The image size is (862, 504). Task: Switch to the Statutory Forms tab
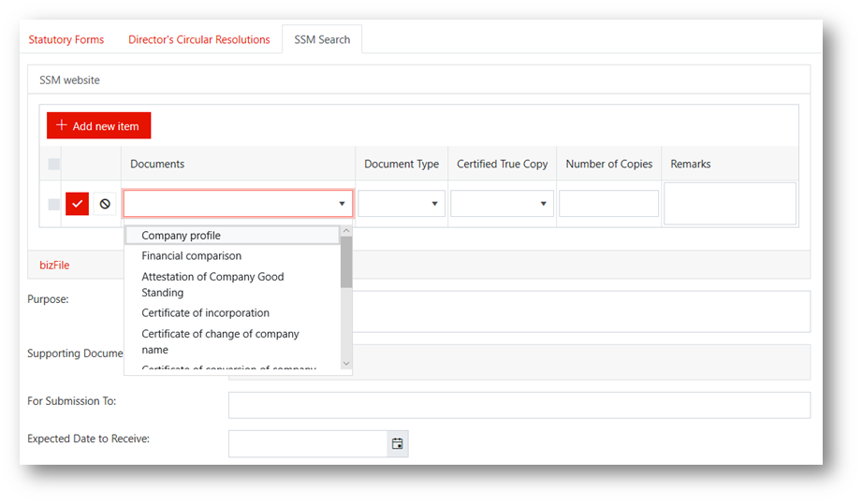[66, 39]
